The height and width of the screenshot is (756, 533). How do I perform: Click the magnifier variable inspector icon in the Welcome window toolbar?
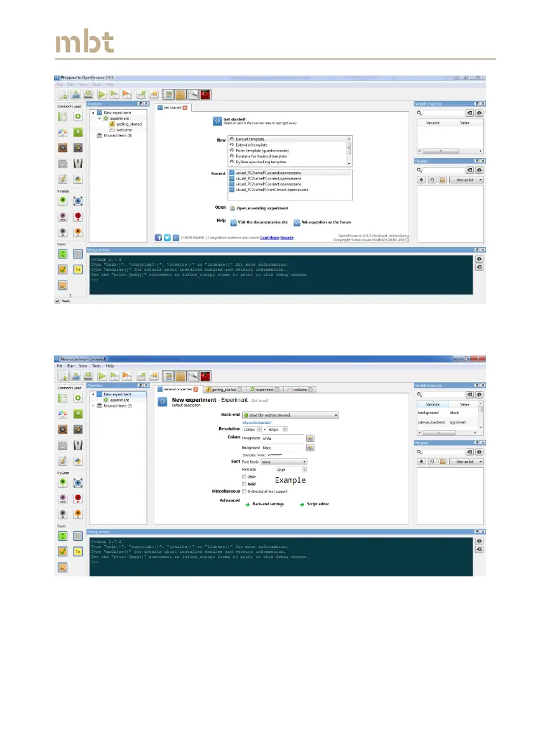pos(193,95)
